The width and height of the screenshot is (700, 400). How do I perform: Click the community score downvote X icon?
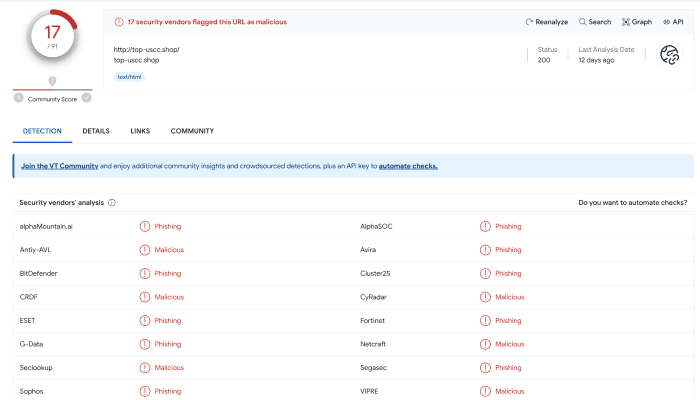click(x=18, y=98)
